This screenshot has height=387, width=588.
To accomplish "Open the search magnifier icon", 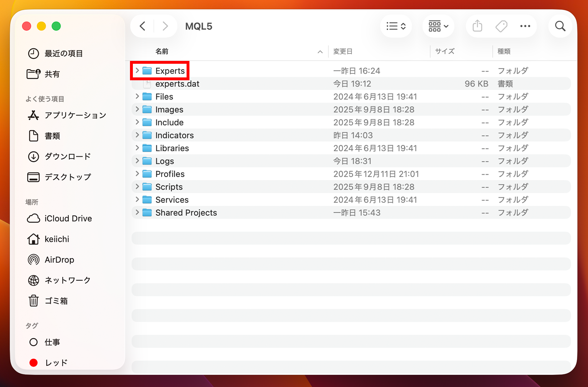I will point(560,26).
